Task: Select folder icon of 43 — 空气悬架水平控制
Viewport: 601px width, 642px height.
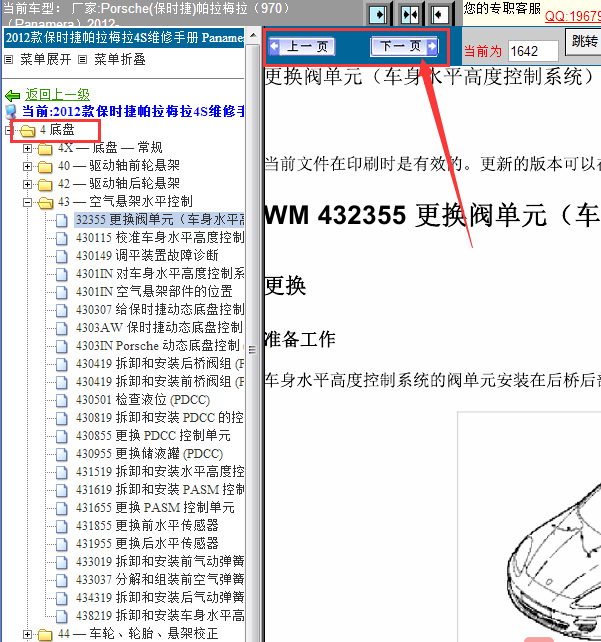Action: (45, 203)
